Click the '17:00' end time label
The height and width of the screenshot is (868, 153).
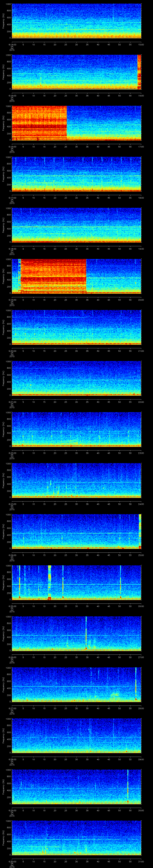[141, 147]
